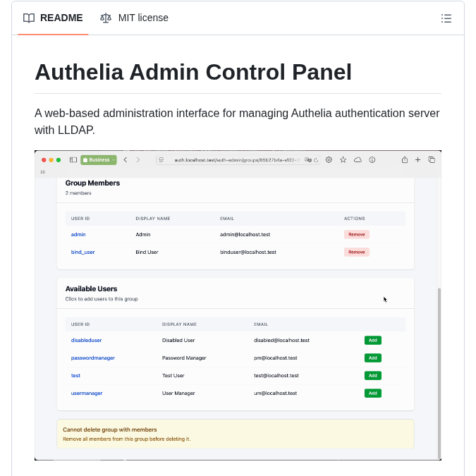Screen dimensions: 476x476
Task: Click the reload icon in address bar
Action: [x=316, y=160]
